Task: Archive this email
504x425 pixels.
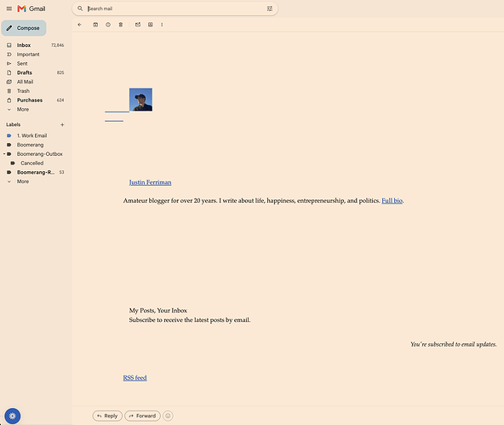Action: pyautogui.click(x=95, y=25)
